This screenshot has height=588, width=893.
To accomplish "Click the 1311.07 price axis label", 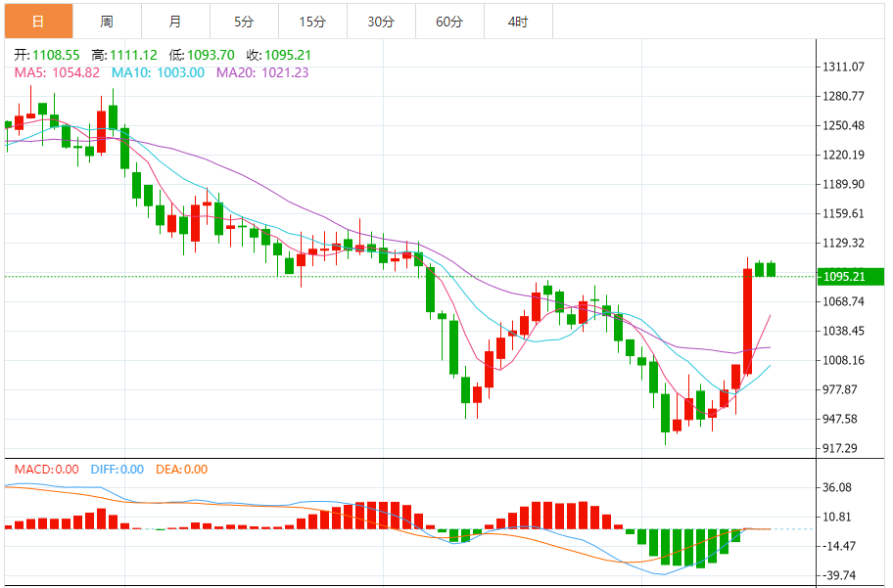I will click(843, 67).
